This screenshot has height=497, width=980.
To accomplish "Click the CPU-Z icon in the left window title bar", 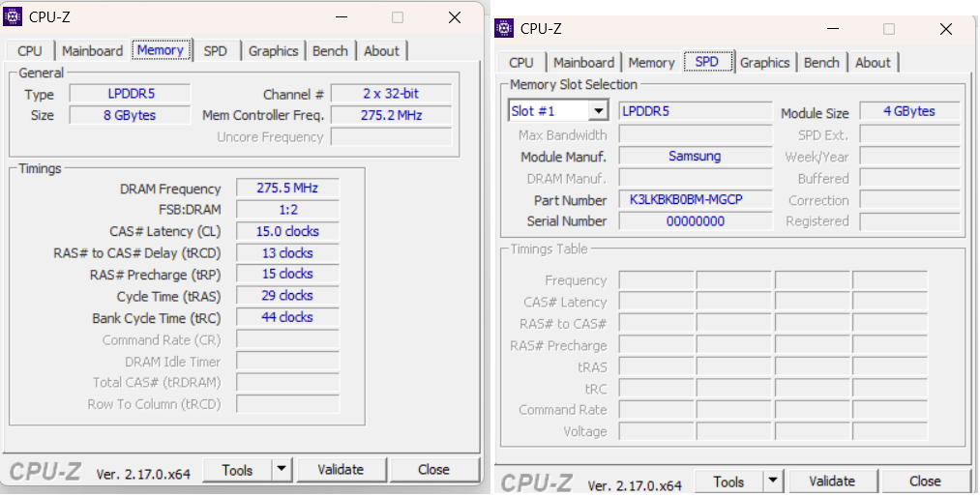I will (x=15, y=17).
